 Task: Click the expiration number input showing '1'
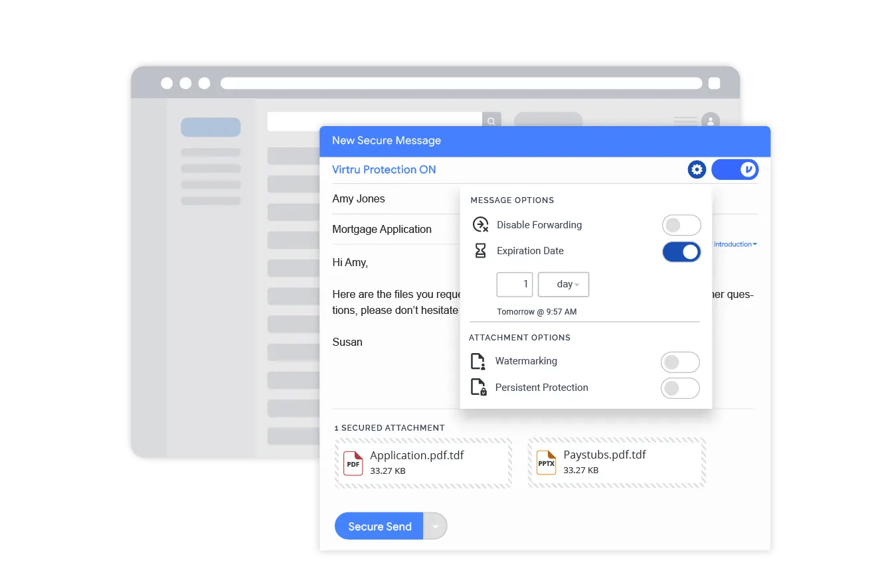click(514, 284)
